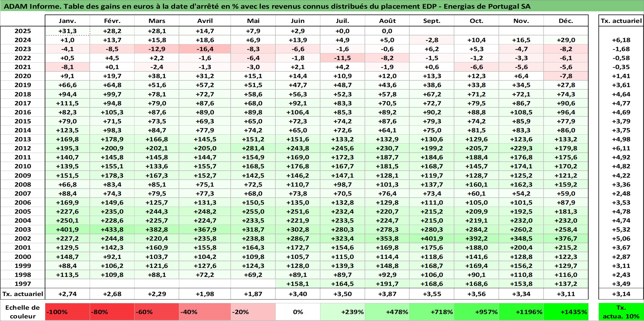Click the 2003 year row label
This screenshot has height=321, width=644.
[x=23, y=230]
